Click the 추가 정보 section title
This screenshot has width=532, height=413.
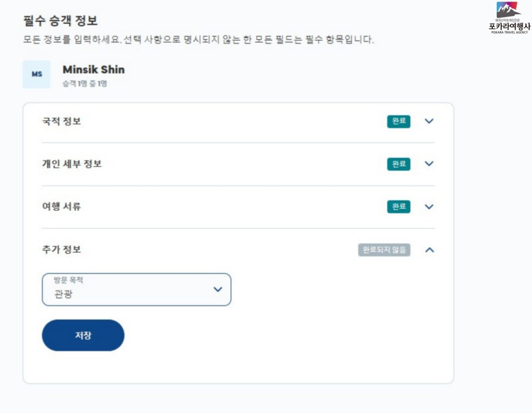pos(62,249)
